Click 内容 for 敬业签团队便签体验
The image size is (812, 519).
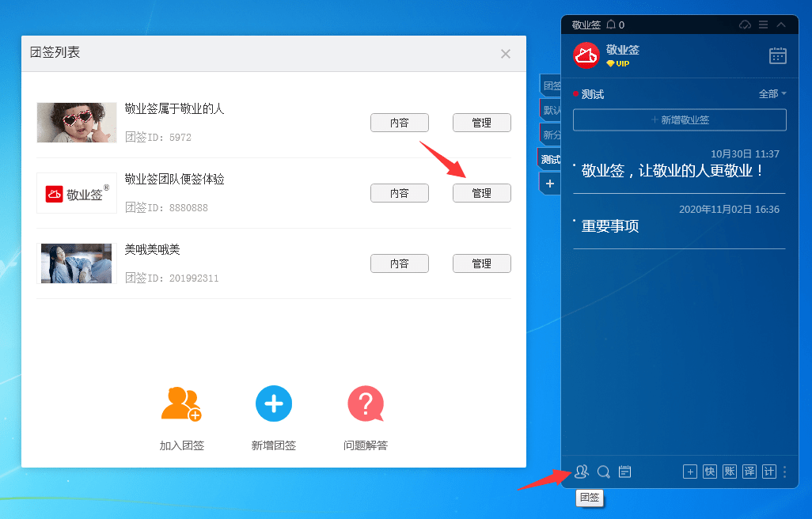pos(399,193)
